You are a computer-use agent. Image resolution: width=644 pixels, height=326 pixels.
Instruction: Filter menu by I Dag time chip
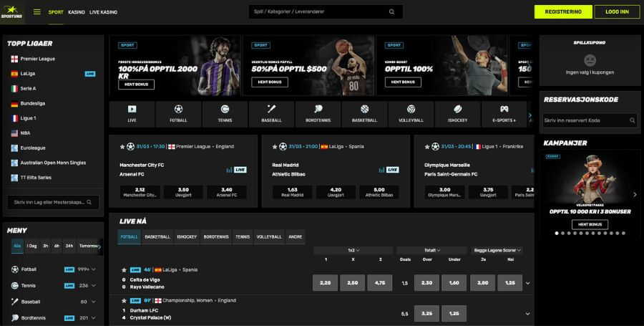pos(31,246)
